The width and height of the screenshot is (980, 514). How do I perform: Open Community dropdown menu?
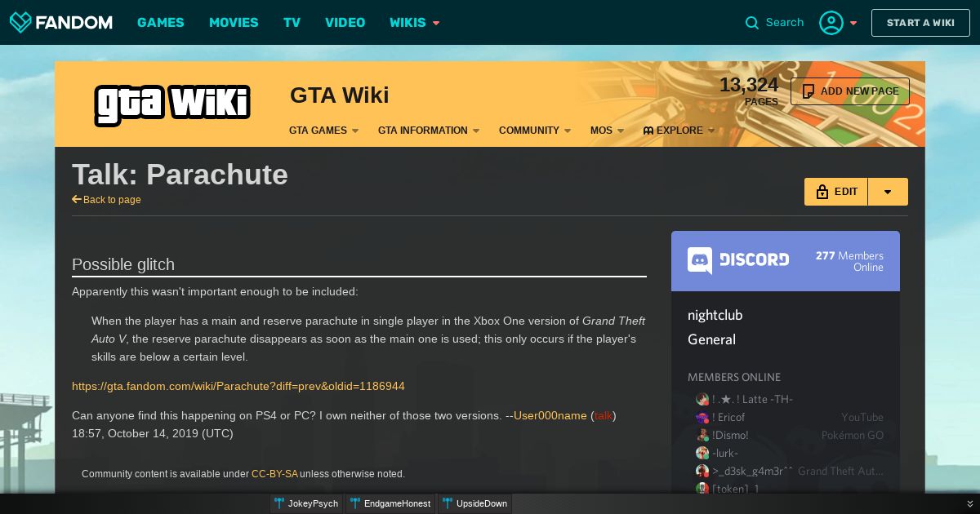[x=535, y=131]
